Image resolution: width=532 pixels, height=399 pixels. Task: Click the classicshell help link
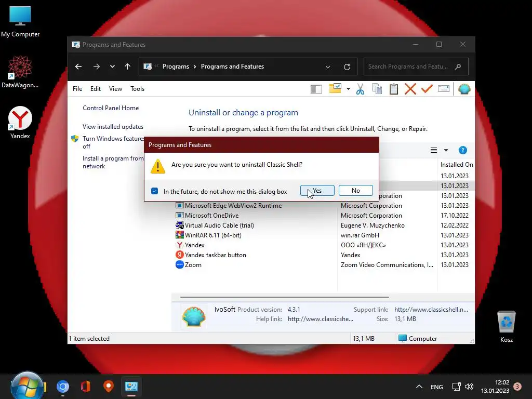pos(320,319)
